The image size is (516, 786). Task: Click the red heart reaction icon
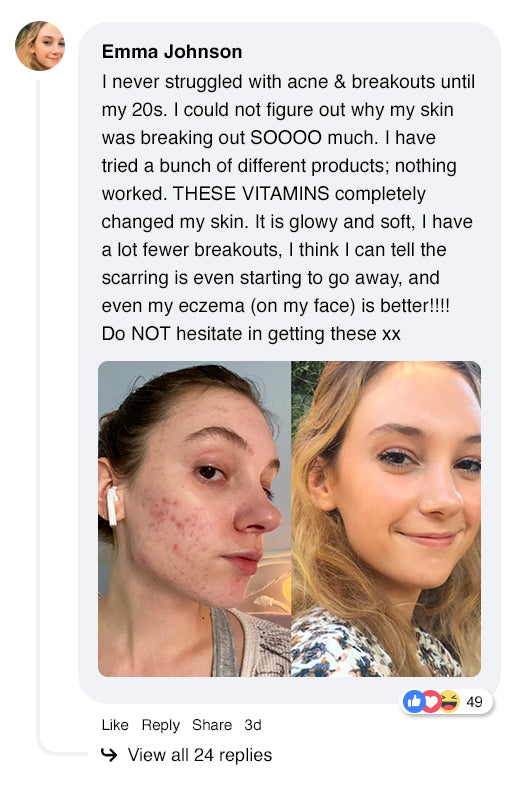tap(431, 701)
